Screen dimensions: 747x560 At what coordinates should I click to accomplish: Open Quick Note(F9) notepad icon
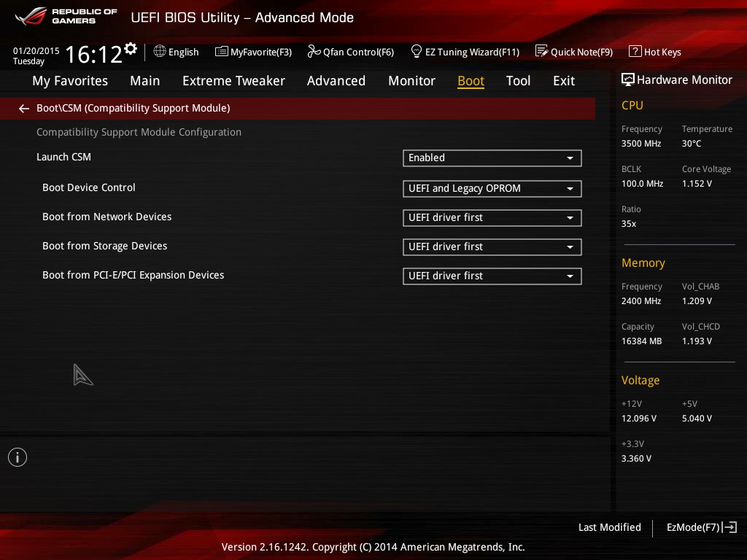pyautogui.click(x=541, y=52)
